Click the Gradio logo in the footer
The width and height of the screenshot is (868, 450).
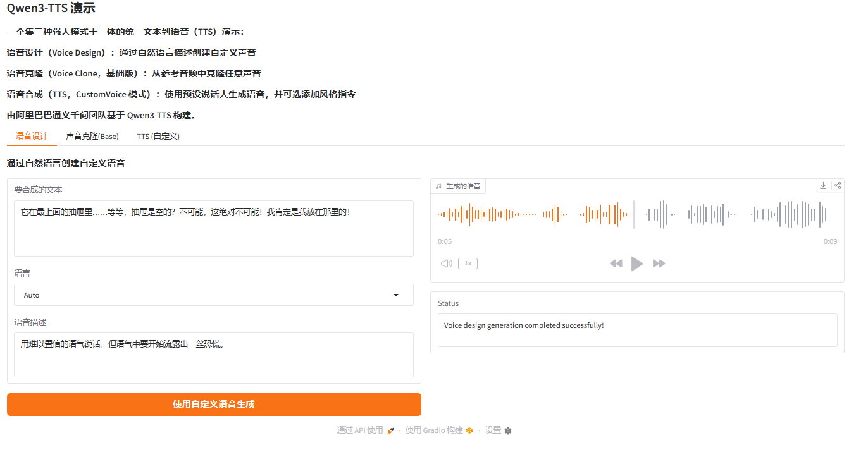(x=468, y=430)
